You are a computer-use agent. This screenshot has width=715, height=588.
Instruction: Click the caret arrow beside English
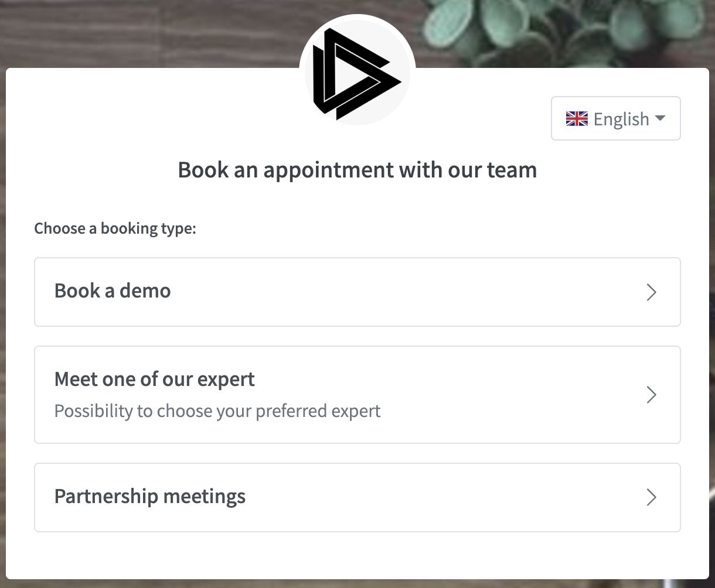(660, 118)
